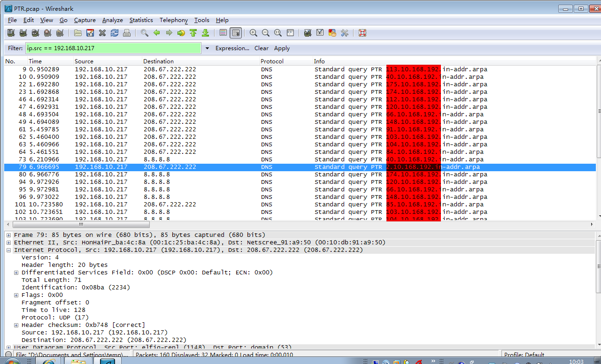Click the Apply filter button
This screenshot has width=601, height=364.
pos(282,48)
